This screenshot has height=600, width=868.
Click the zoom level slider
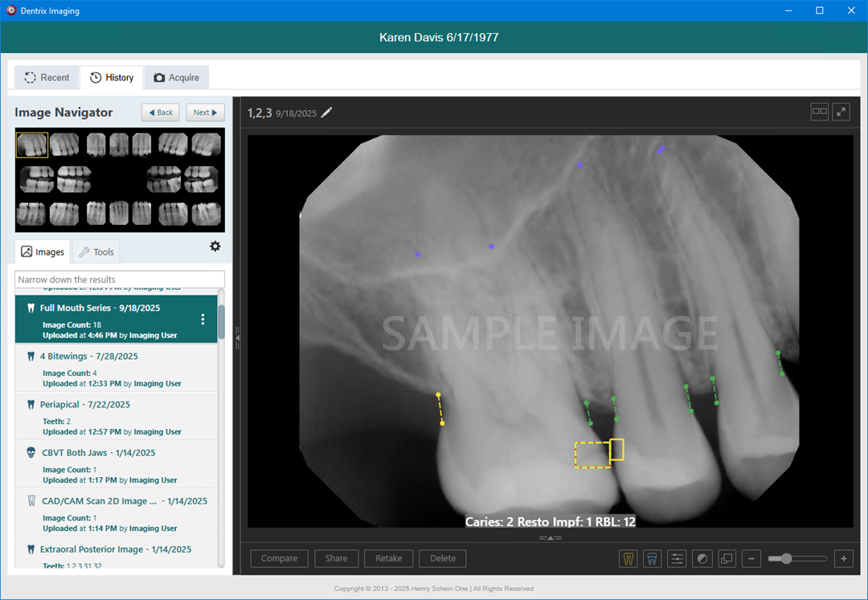796,558
